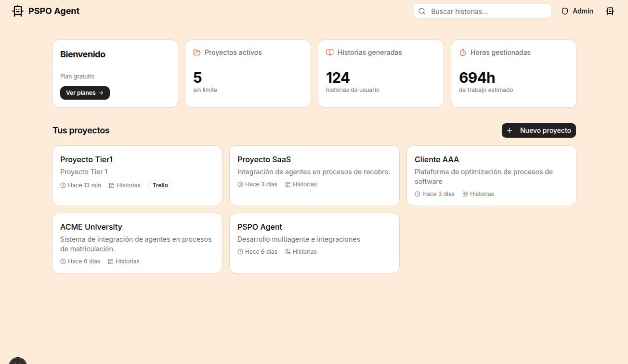Click the shield icon next to Admin
This screenshot has width=628, height=364.
click(564, 11)
